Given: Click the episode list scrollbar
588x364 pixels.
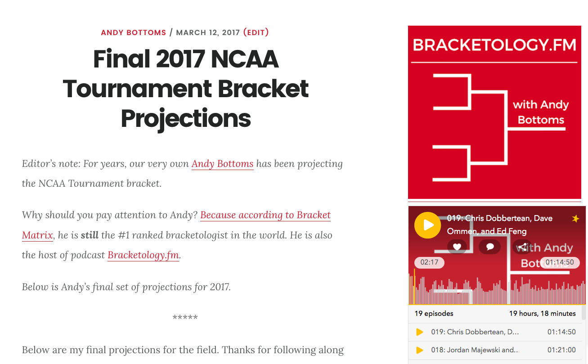Looking at the screenshot, I should click(584, 312).
